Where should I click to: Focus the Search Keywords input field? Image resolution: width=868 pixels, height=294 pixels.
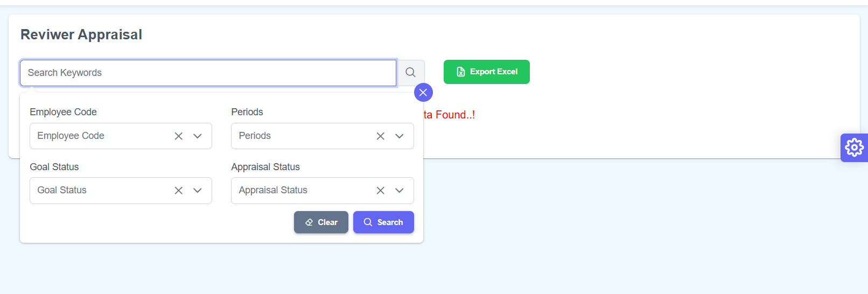click(208, 73)
